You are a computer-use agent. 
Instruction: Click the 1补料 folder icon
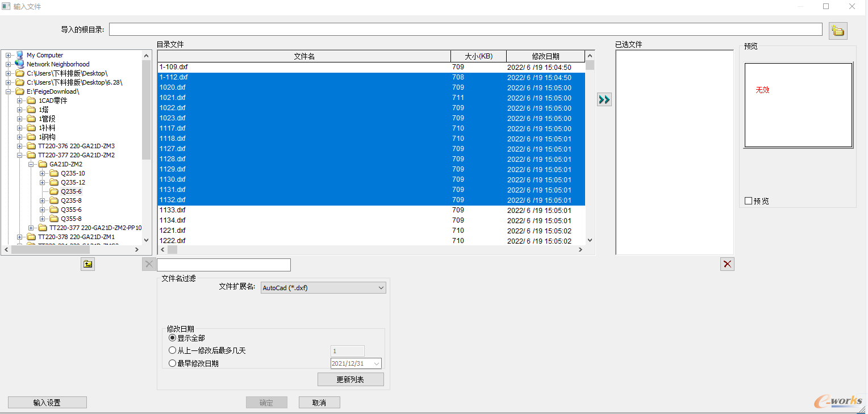pyautogui.click(x=31, y=128)
